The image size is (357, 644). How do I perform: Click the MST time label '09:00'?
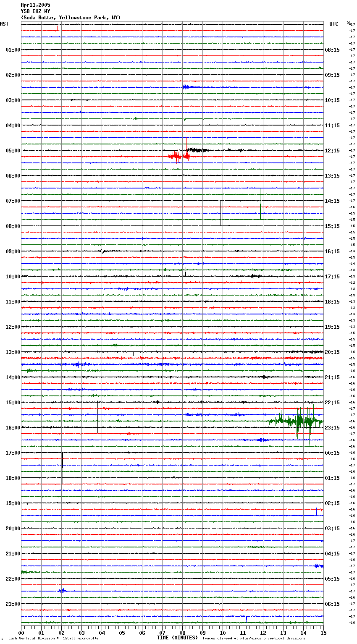13,251
